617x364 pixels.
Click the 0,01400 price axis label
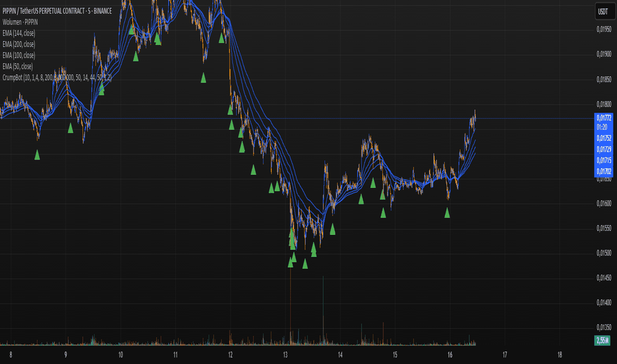pos(604,302)
